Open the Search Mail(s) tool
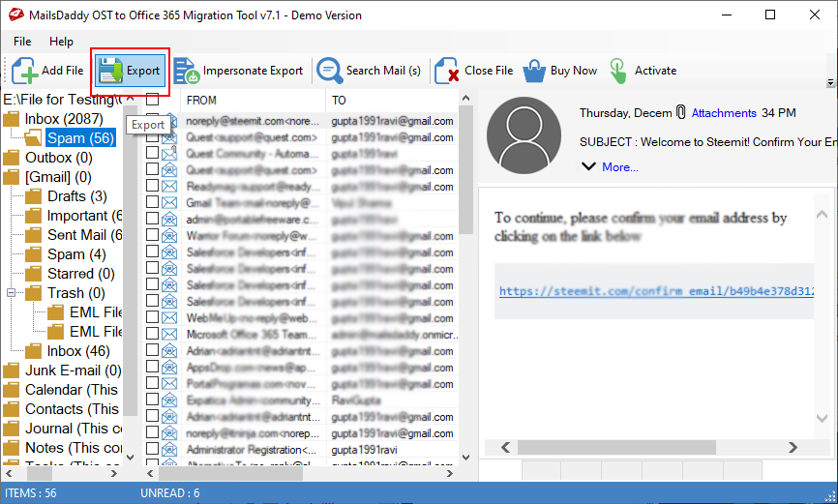The height and width of the screenshot is (504, 838). tap(369, 71)
